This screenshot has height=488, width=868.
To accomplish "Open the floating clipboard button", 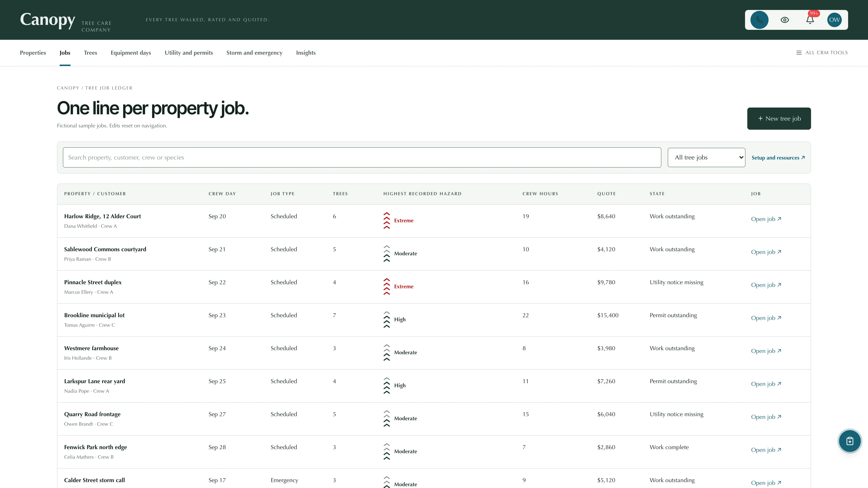I will (x=849, y=441).
